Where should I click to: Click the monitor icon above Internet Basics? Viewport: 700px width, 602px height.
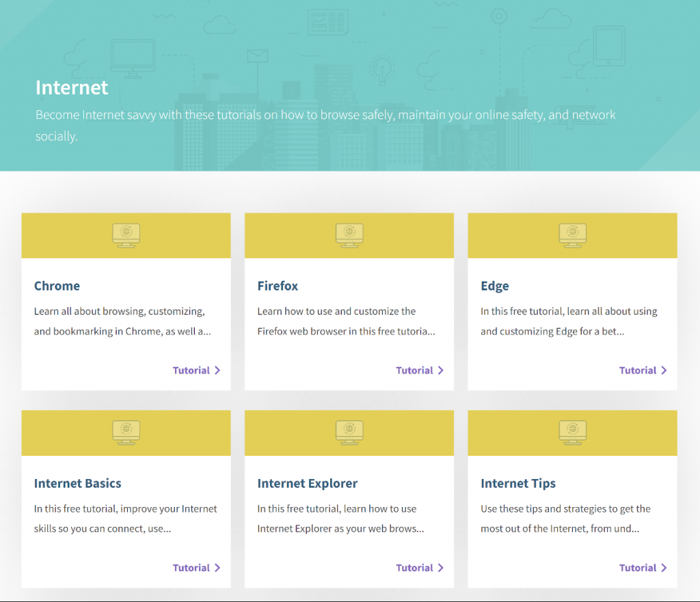pyautogui.click(x=126, y=432)
